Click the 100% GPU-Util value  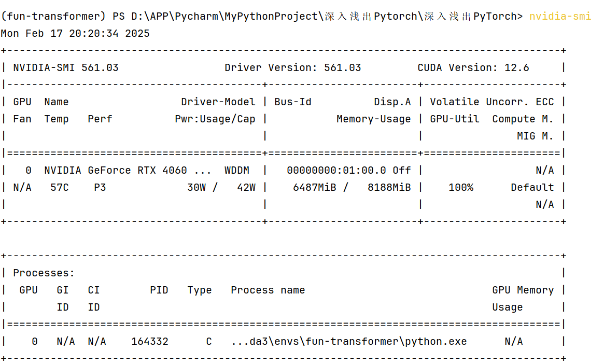pyautogui.click(x=461, y=187)
